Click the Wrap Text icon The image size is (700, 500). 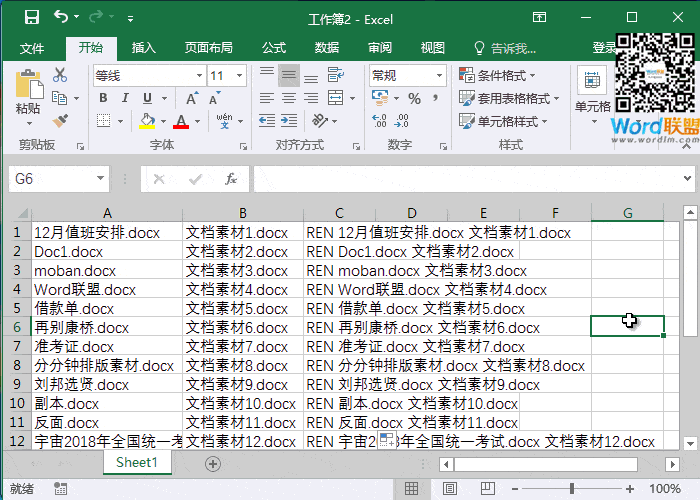(335, 75)
